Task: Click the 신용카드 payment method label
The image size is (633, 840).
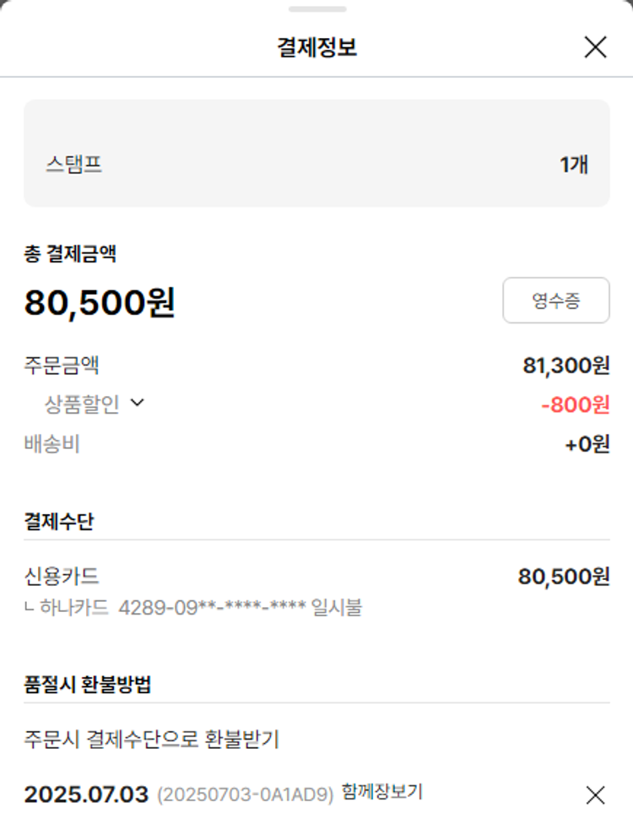Action: pyautogui.click(x=62, y=577)
